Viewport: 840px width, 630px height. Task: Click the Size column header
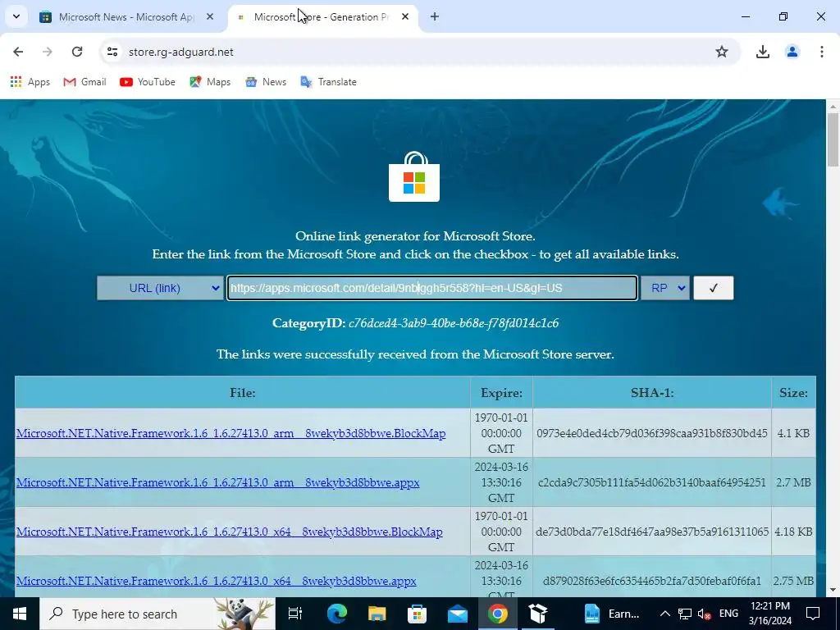[x=793, y=393]
